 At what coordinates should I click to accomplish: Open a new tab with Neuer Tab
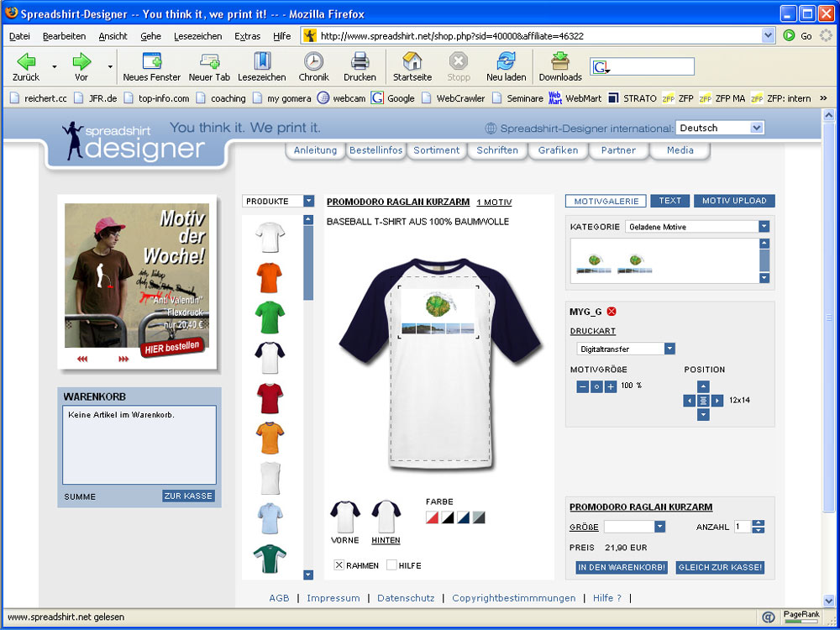pos(209,67)
